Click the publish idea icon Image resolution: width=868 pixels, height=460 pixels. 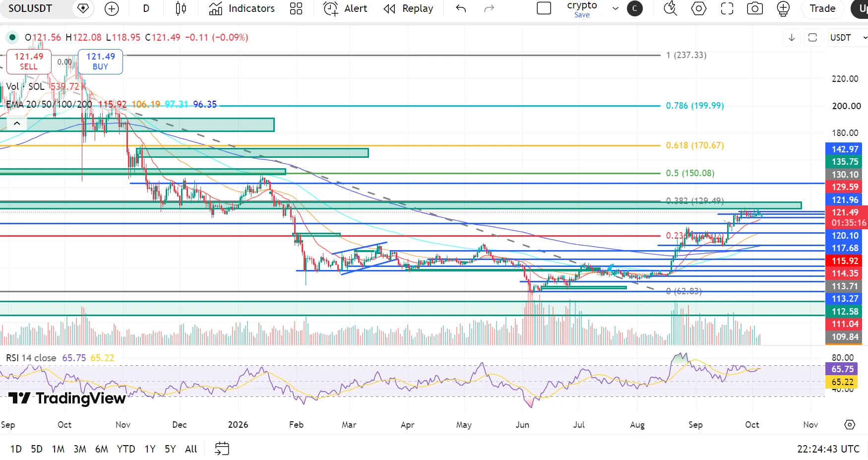coord(783,8)
